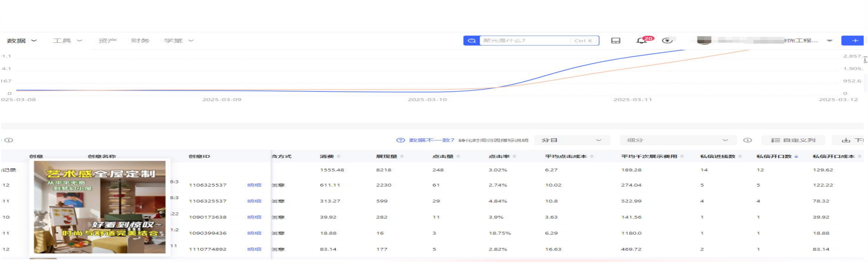
Task: Click the 创意名称 column header
Action: (102, 156)
